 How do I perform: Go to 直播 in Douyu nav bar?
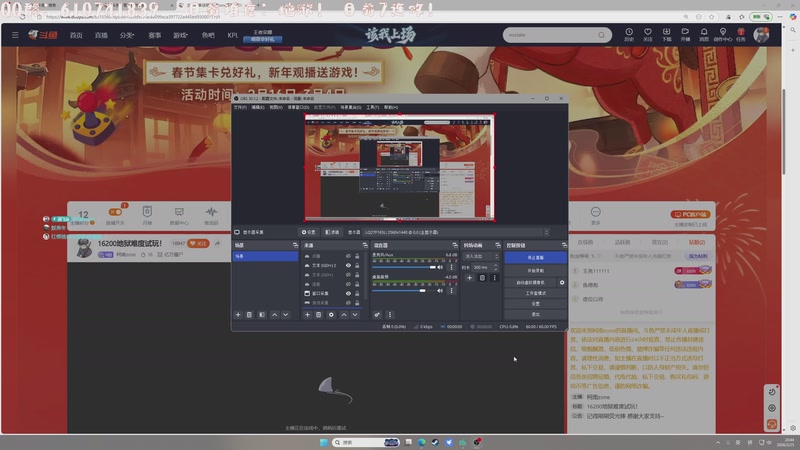click(101, 35)
